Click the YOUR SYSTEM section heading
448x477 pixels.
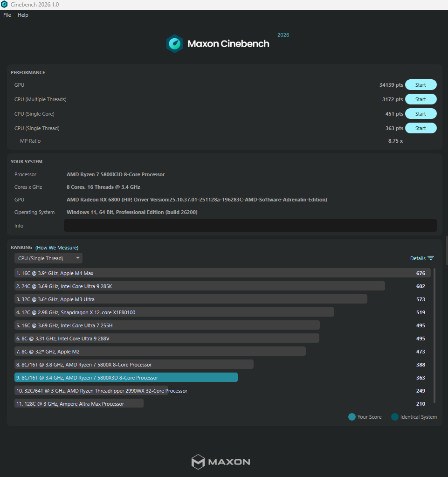pos(27,161)
